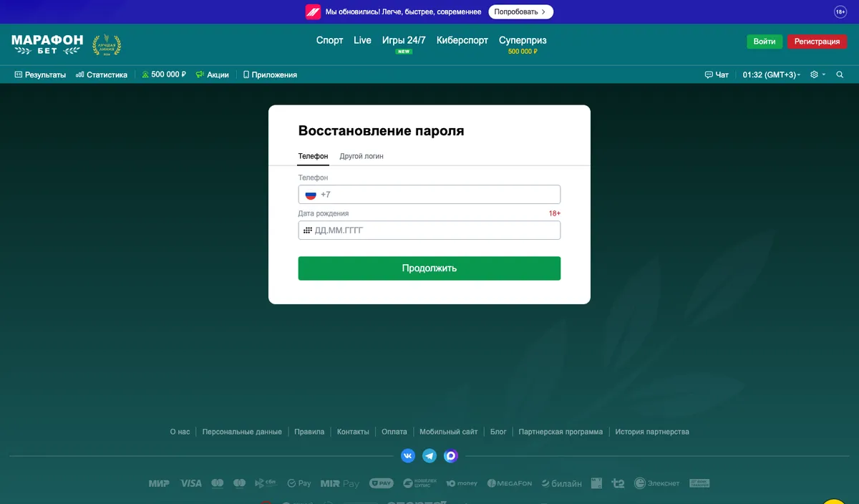Click the t2 operator logo
This screenshot has width=859, height=504.
point(618,484)
